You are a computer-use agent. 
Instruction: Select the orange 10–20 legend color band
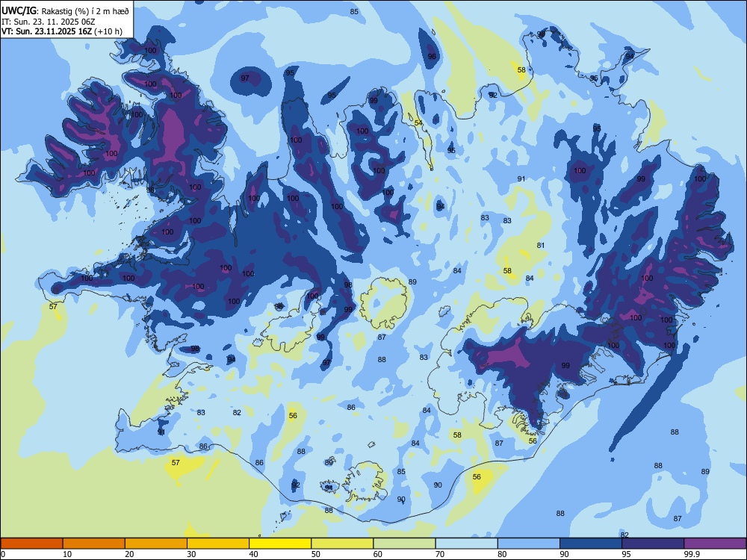pyautogui.click(x=94, y=544)
